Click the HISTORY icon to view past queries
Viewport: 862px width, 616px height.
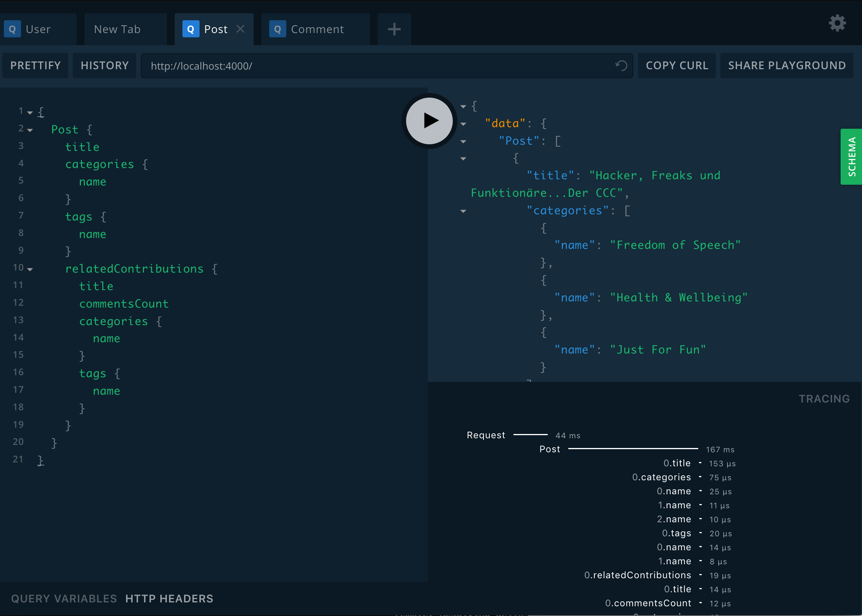click(105, 65)
